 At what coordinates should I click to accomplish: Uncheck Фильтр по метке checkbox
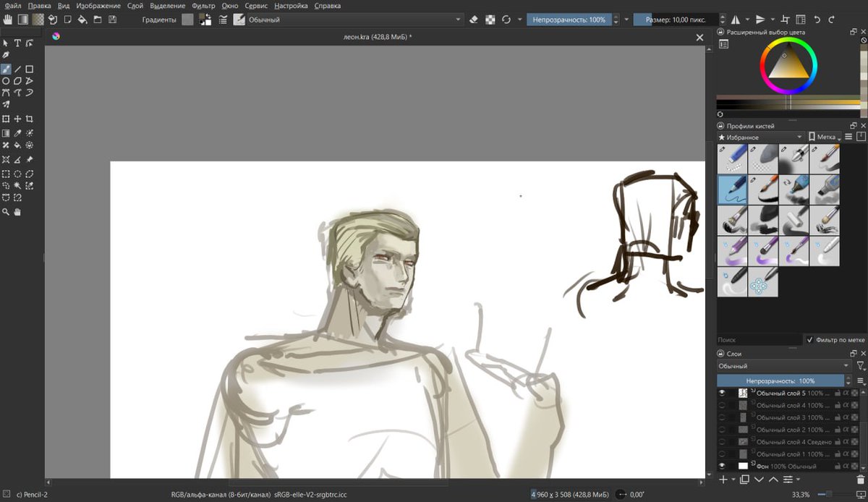tap(809, 339)
